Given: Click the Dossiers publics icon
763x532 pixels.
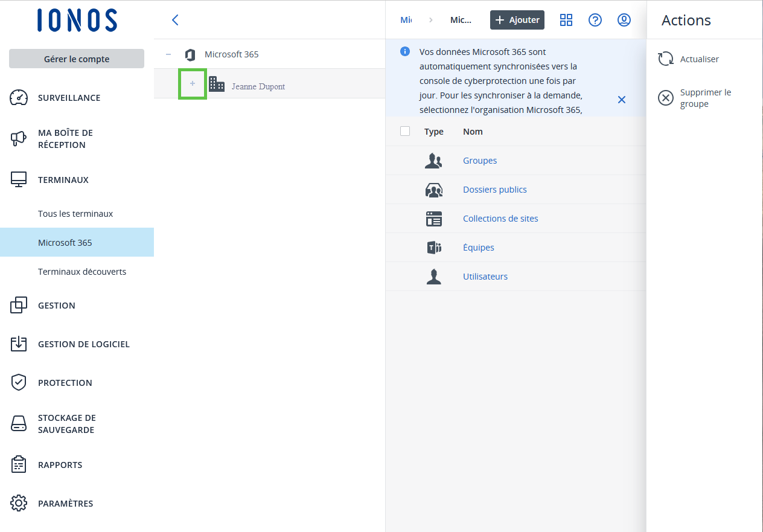Looking at the screenshot, I should coord(433,190).
